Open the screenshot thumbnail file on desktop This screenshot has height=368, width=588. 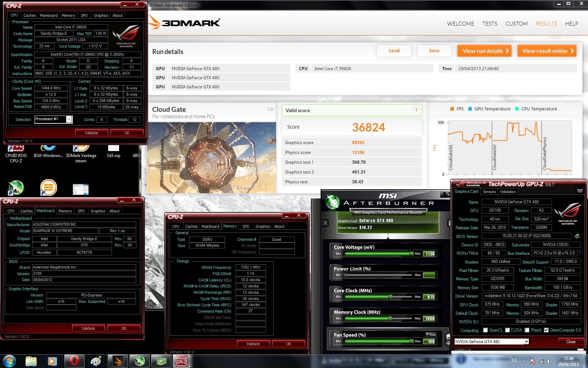click(80, 189)
